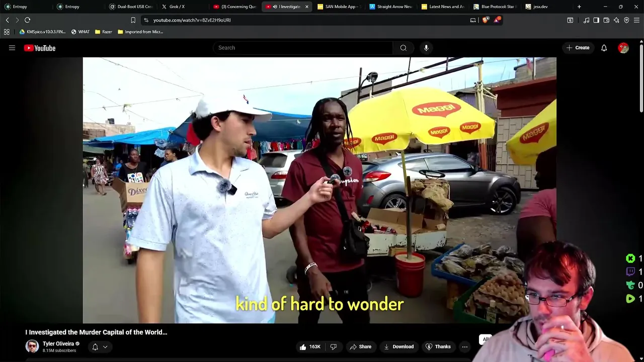This screenshot has height=362, width=644.
Task: Share the video with Share button
Action: tap(360, 346)
